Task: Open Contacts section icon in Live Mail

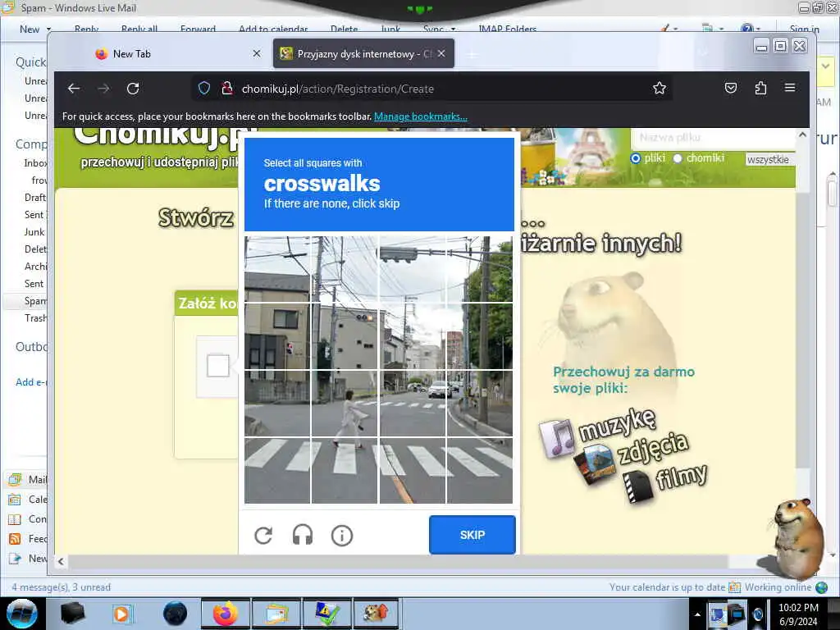Action: 15,519
